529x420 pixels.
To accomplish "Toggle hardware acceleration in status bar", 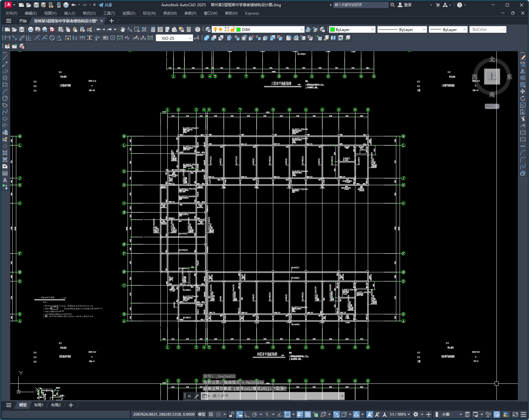I will [497, 414].
